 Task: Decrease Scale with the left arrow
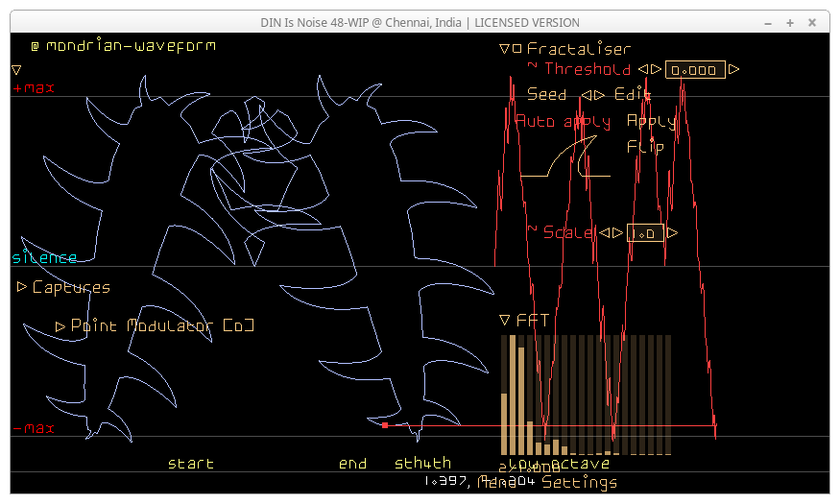click(x=605, y=232)
